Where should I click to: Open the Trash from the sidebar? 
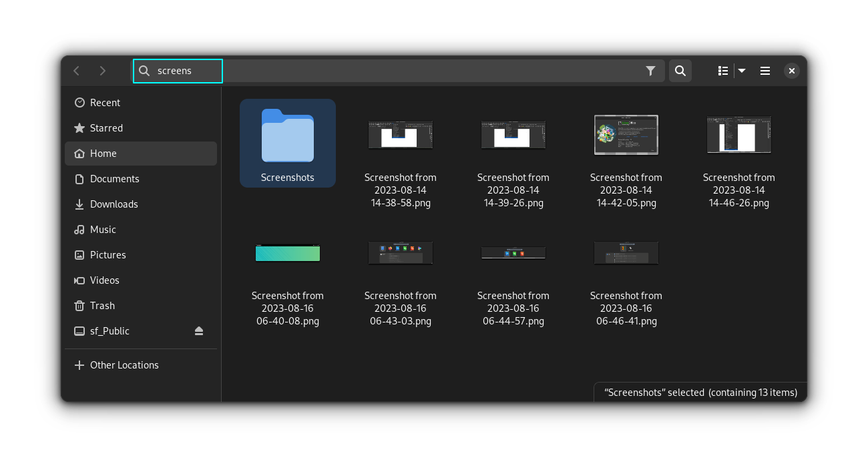[101, 305]
